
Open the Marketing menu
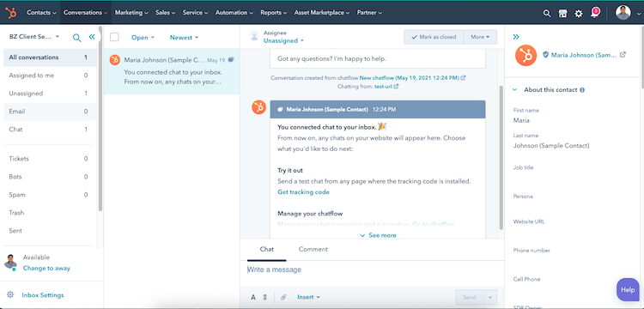pos(131,13)
